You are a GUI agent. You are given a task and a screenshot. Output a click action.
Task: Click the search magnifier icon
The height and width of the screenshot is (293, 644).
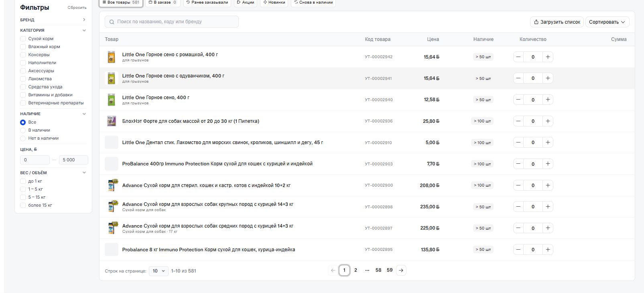(x=112, y=22)
